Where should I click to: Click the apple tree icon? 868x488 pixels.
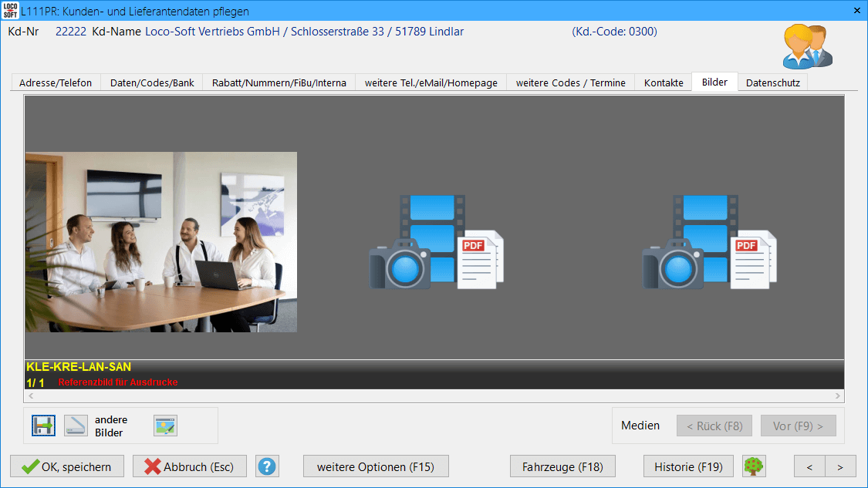[754, 466]
